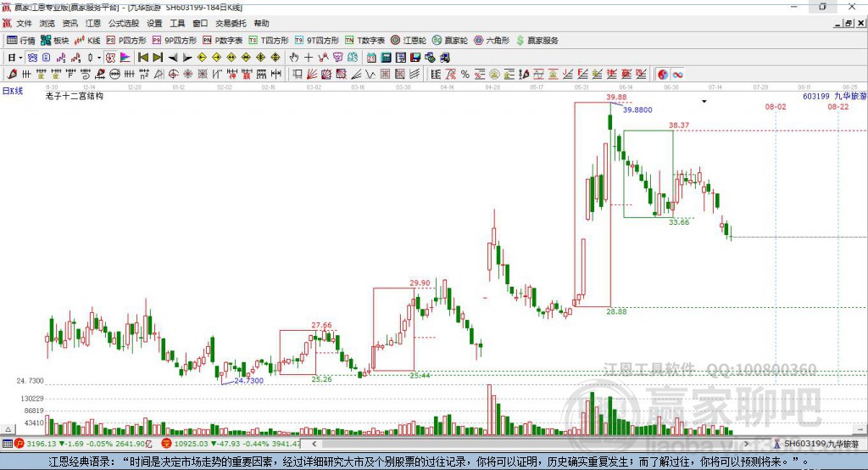868x470 pixels.
Task: Open the 9T四方形 tool
Action: (x=317, y=41)
